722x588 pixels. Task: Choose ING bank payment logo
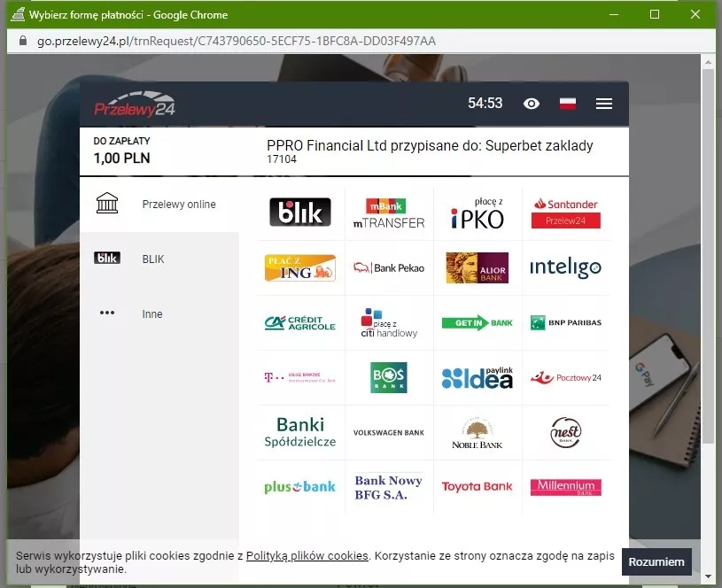click(300, 268)
